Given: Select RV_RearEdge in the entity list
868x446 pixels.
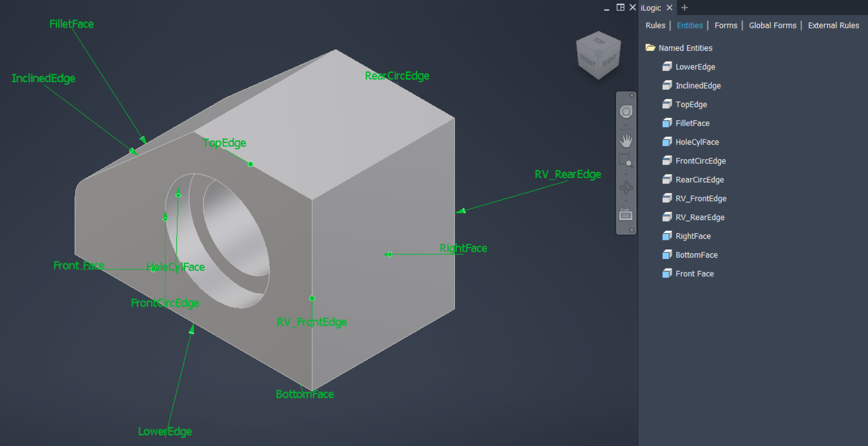Looking at the screenshot, I should pyautogui.click(x=700, y=217).
